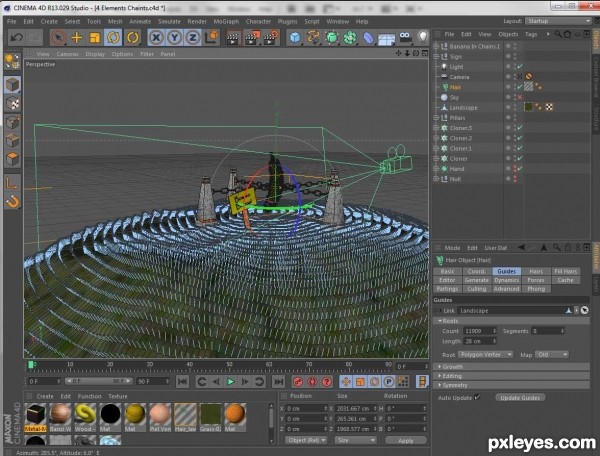The image size is (600, 456).
Task: Click the Play forward button
Action: click(231, 381)
